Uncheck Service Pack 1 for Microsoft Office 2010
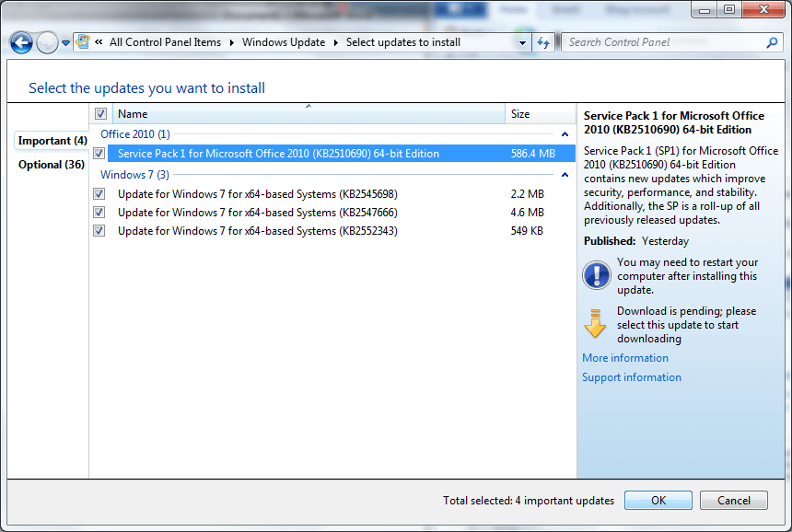 point(99,153)
